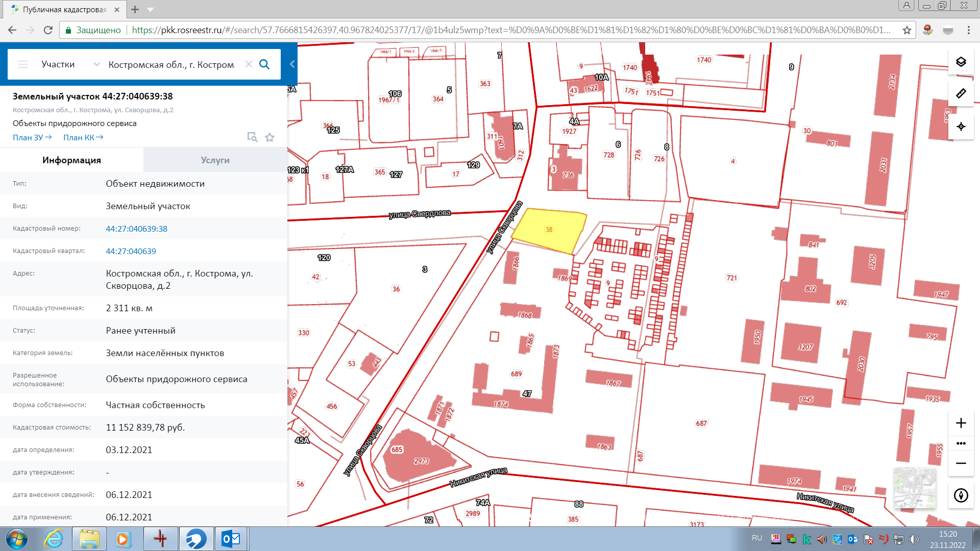Click parcel label 687 on the map

point(701,423)
